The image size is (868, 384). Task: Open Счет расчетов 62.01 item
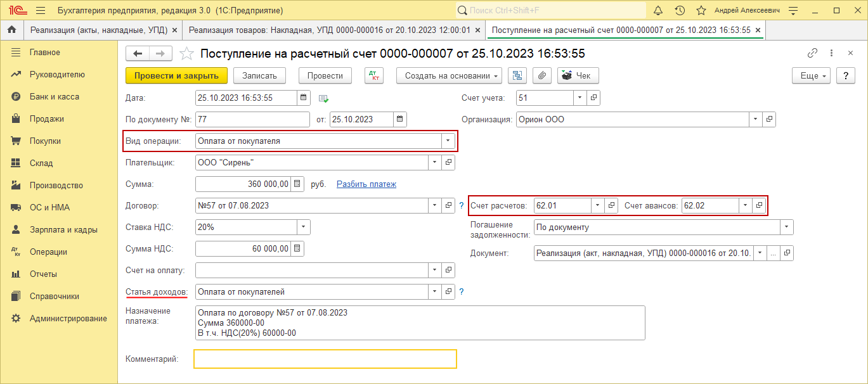pos(611,205)
